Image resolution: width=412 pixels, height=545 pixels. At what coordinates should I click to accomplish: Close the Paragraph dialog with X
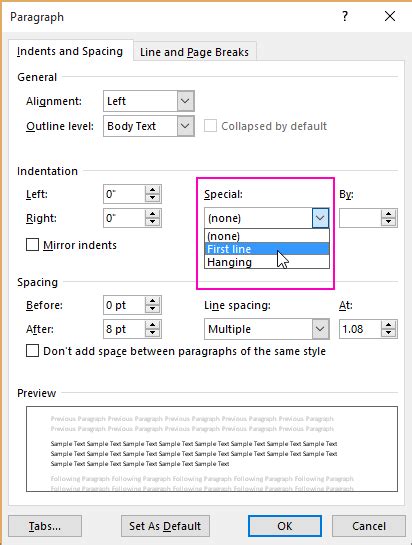pyautogui.click(x=390, y=16)
